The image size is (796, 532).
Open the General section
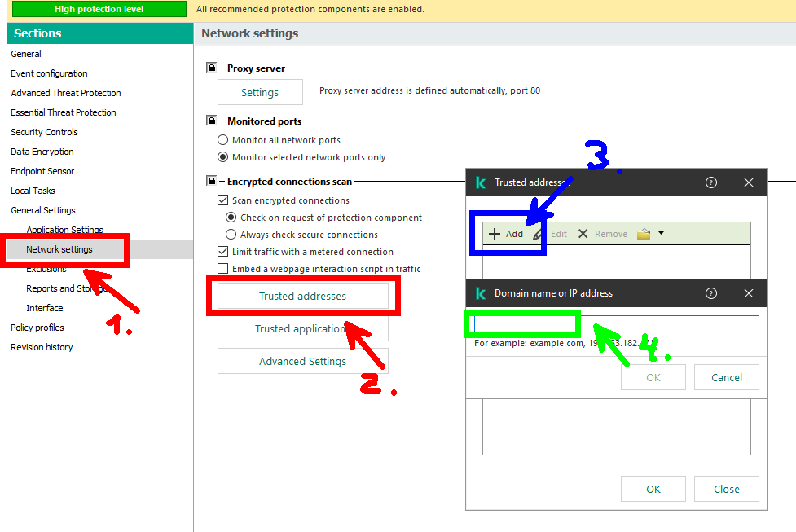pyautogui.click(x=26, y=54)
